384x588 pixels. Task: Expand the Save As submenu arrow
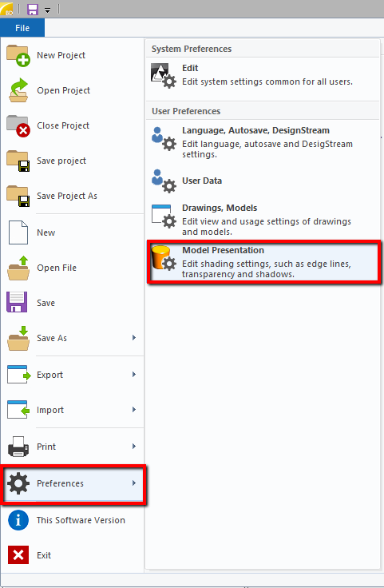[134, 338]
